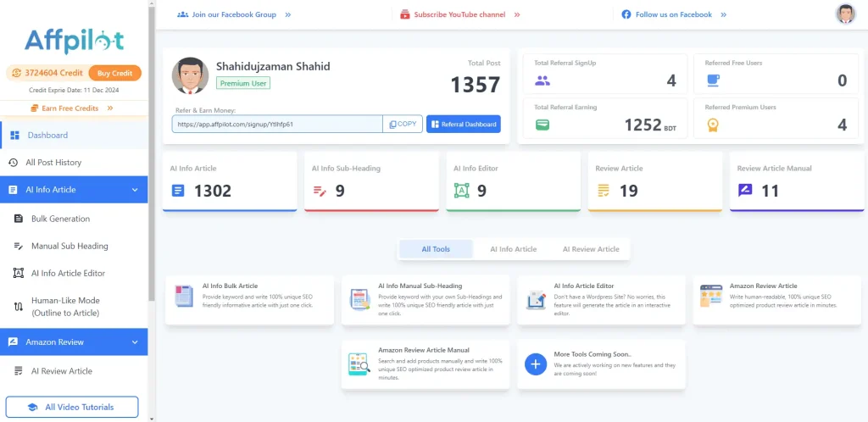This screenshot has width=868, height=422.
Task: Collapse the Amazon Review sidebar section chevron
Action: 135,342
